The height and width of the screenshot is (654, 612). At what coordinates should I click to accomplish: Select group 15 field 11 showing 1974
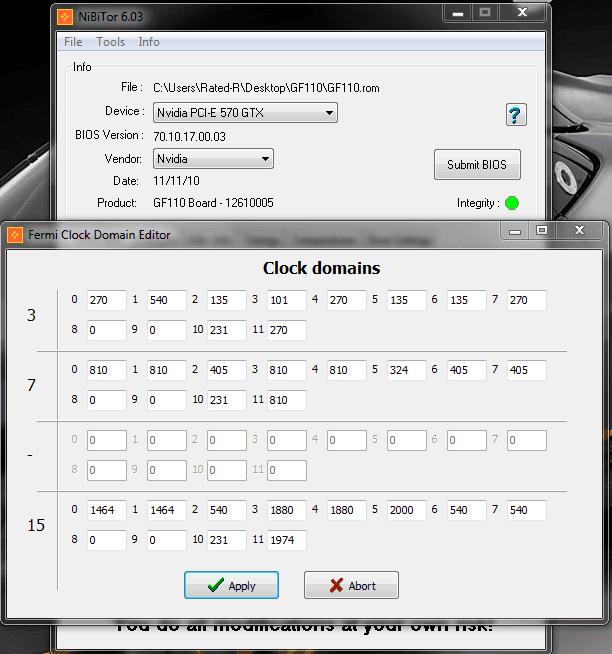287,540
